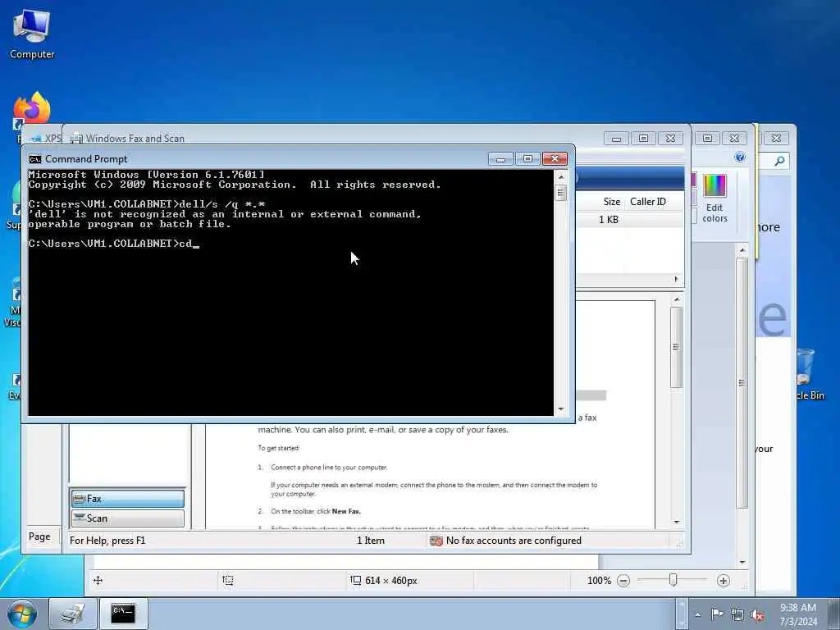Maximize the Windows Fax and Scan window
The height and width of the screenshot is (630, 840).
point(643,138)
